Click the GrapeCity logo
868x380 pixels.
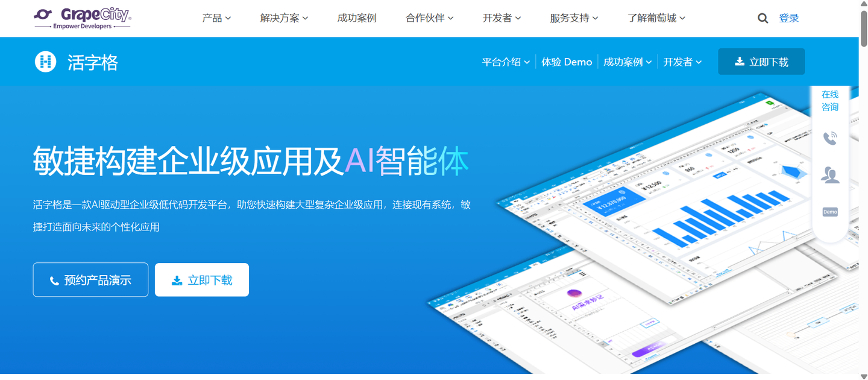coord(83,18)
